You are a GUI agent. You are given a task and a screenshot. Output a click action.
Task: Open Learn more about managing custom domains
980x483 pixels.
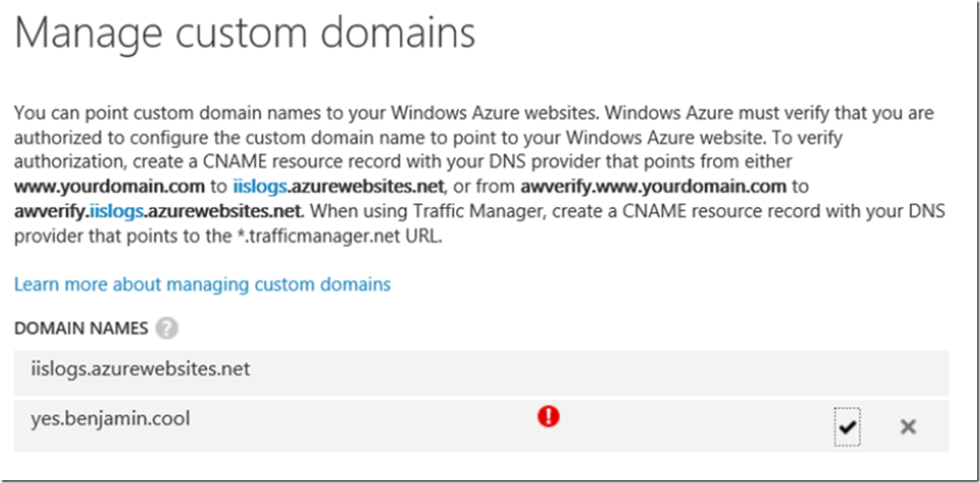click(x=203, y=285)
